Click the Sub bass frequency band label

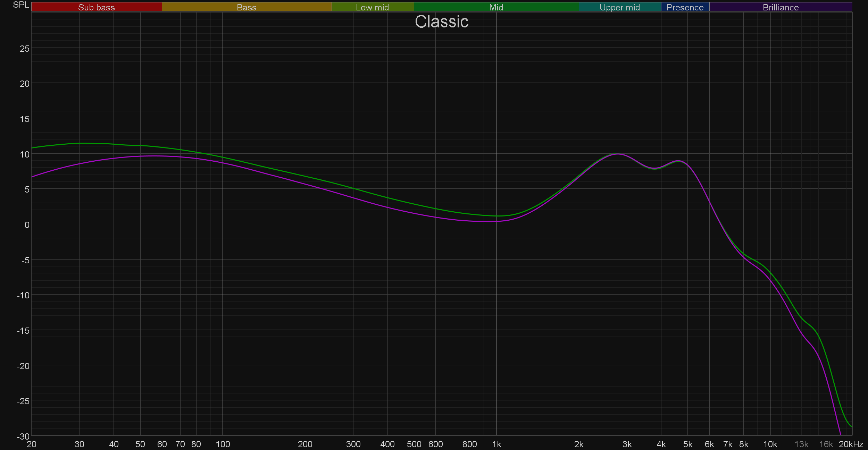pyautogui.click(x=96, y=7)
